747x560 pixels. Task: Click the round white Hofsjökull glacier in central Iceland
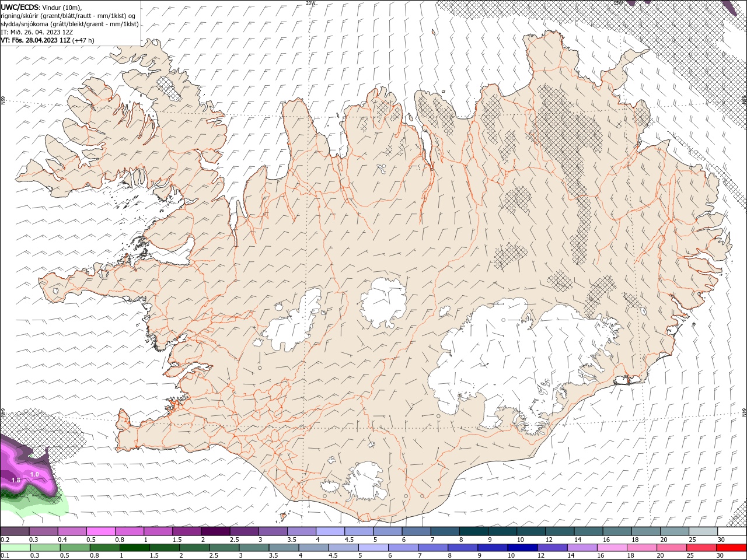tap(384, 303)
